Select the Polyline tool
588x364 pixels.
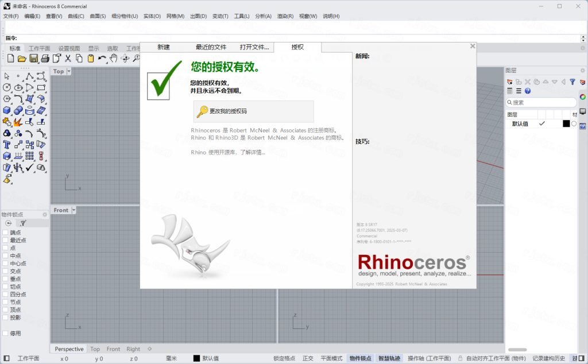click(30, 76)
